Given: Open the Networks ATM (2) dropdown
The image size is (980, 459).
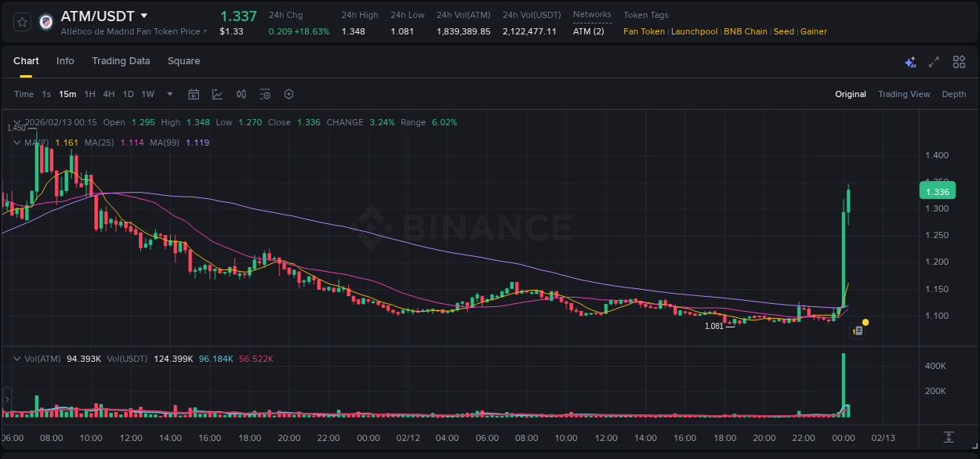Looking at the screenshot, I should tap(590, 31).
